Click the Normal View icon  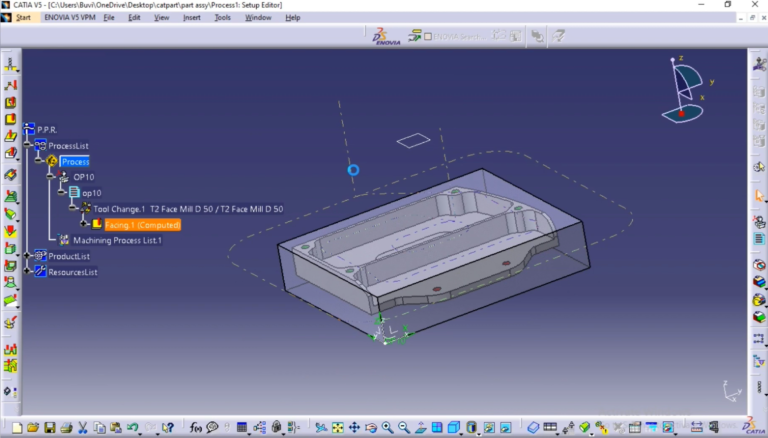[421, 428]
